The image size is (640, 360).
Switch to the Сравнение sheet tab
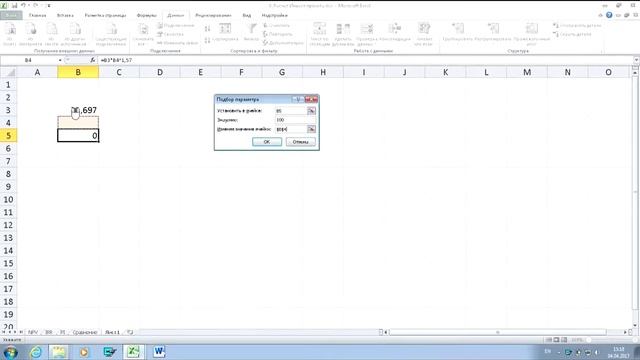pos(85,332)
